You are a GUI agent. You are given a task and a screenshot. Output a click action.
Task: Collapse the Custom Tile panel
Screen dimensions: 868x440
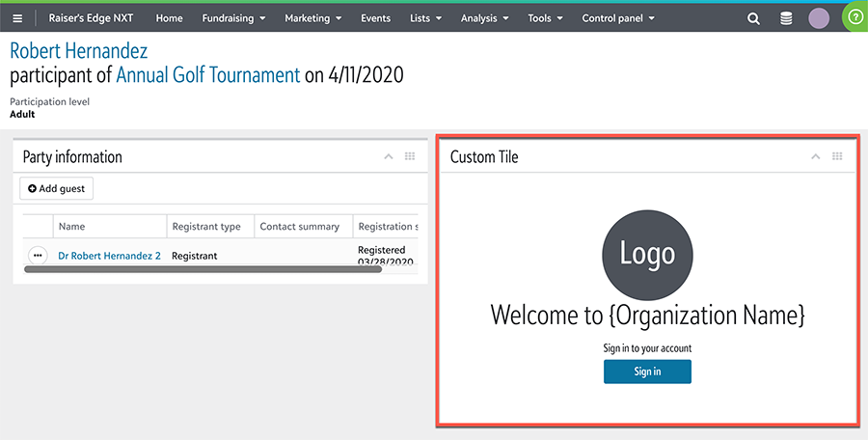pyautogui.click(x=815, y=156)
